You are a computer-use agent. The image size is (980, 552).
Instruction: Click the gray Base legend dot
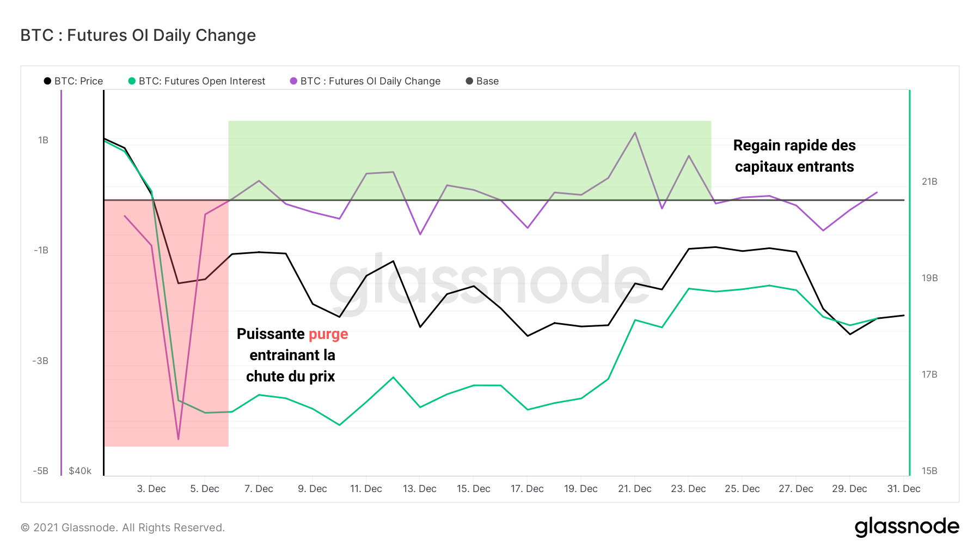(469, 81)
